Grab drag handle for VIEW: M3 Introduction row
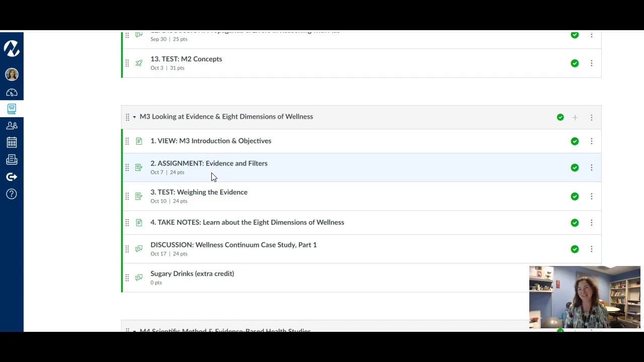Viewport: 644px width, 362px height. click(127, 141)
